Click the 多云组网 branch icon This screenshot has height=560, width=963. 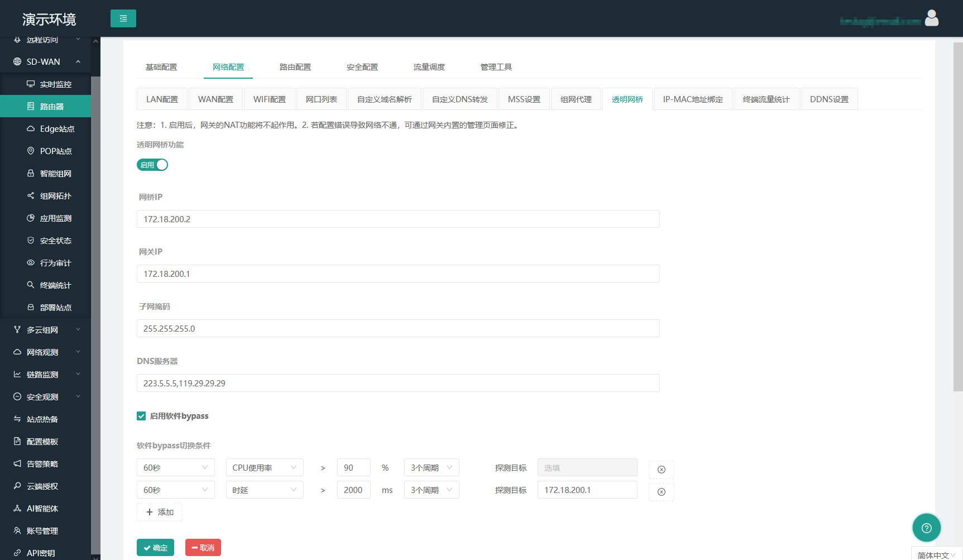[x=17, y=329]
